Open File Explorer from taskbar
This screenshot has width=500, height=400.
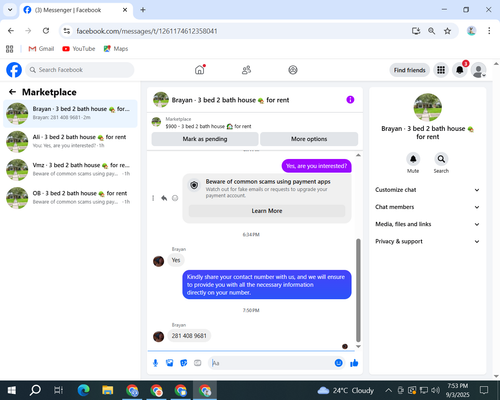click(x=108, y=390)
